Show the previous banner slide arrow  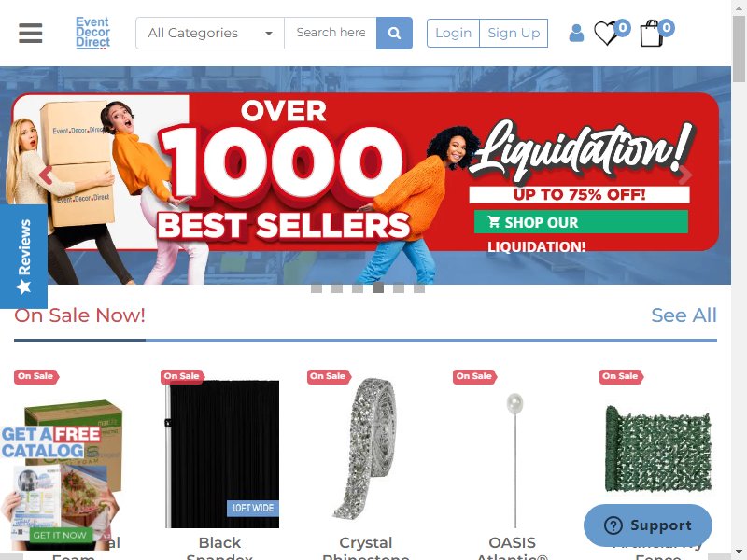46,175
